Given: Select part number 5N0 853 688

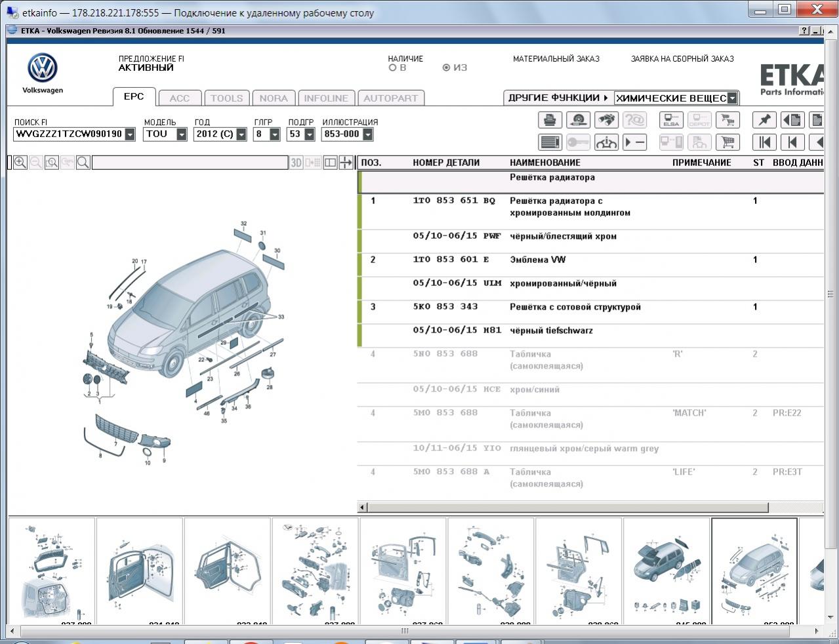Looking at the screenshot, I should pyautogui.click(x=445, y=354).
